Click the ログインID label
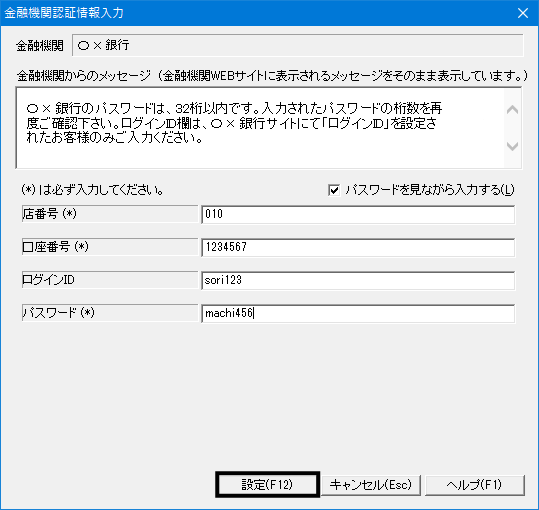The height and width of the screenshot is (510, 539). coord(110,280)
